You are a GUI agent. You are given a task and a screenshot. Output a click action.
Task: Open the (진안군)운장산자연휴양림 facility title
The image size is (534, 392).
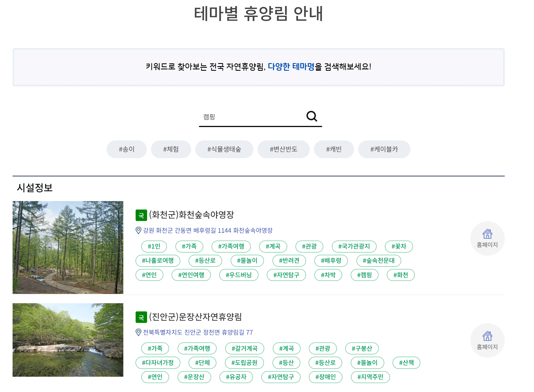(x=195, y=317)
